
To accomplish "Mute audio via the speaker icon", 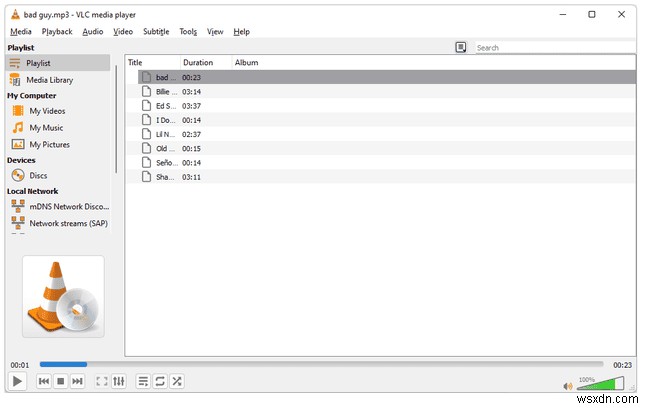I will 568,386.
